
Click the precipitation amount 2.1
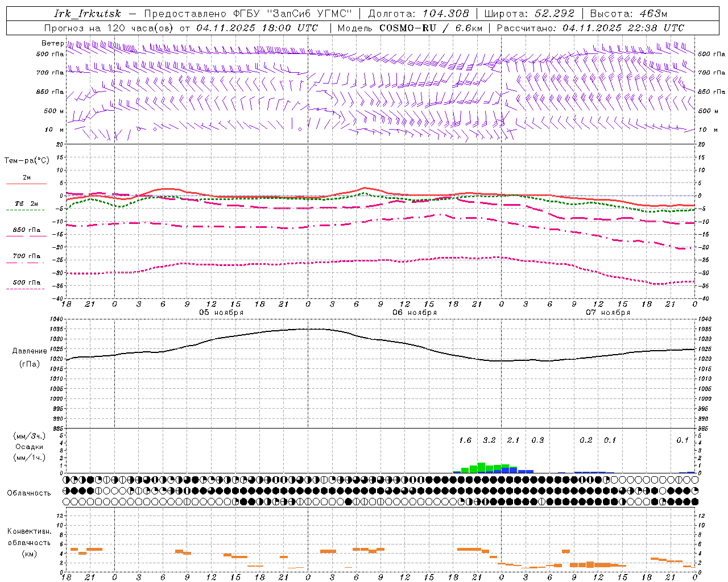point(514,440)
